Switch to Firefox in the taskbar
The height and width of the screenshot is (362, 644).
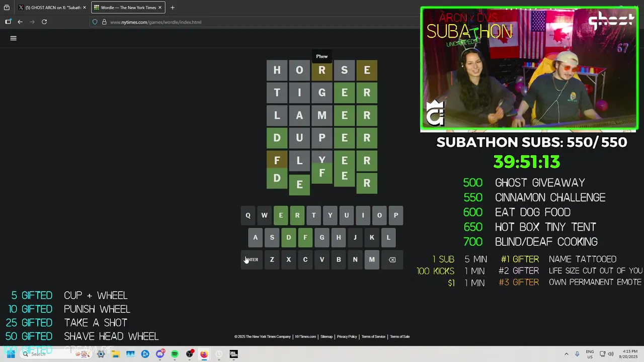[x=204, y=354]
